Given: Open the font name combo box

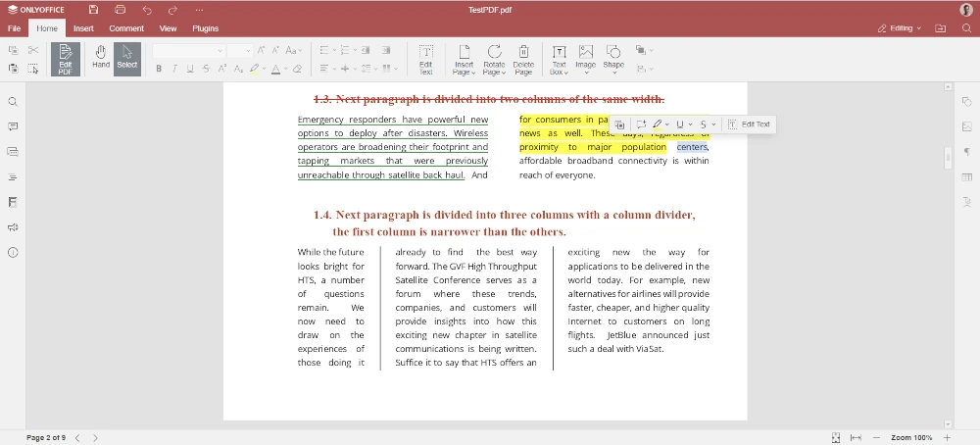Looking at the screenshot, I should (x=188, y=51).
